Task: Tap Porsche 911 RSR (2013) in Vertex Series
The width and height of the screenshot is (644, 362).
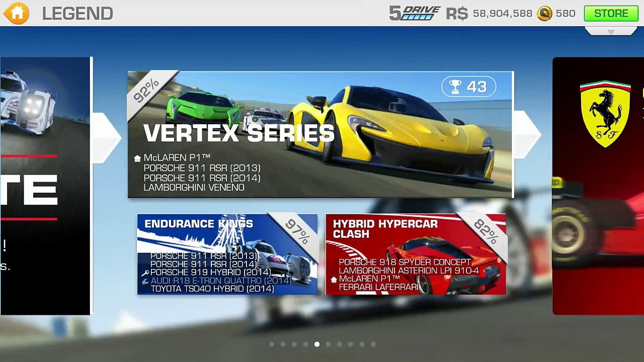Action: pos(202,168)
